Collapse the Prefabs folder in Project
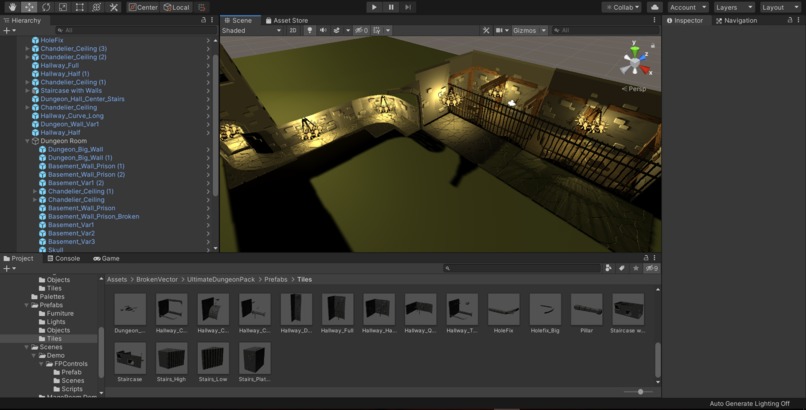The image size is (806, 410). point(26,305)
